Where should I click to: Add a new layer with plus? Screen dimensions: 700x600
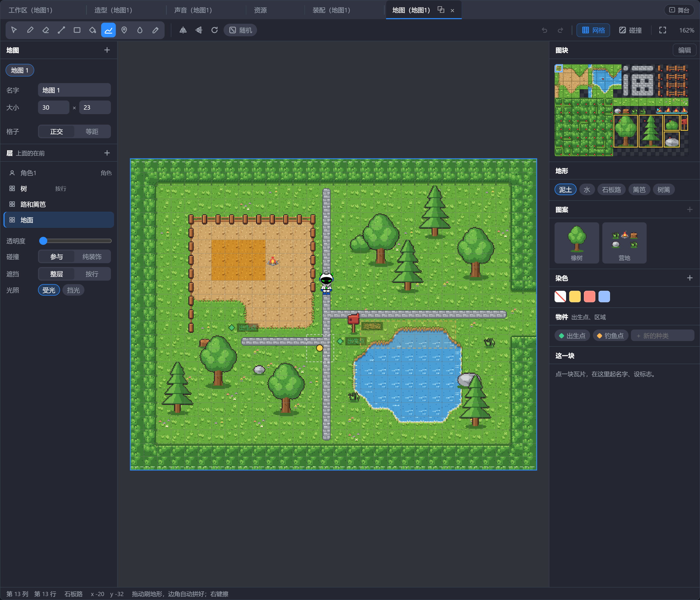tap(107, 153)
